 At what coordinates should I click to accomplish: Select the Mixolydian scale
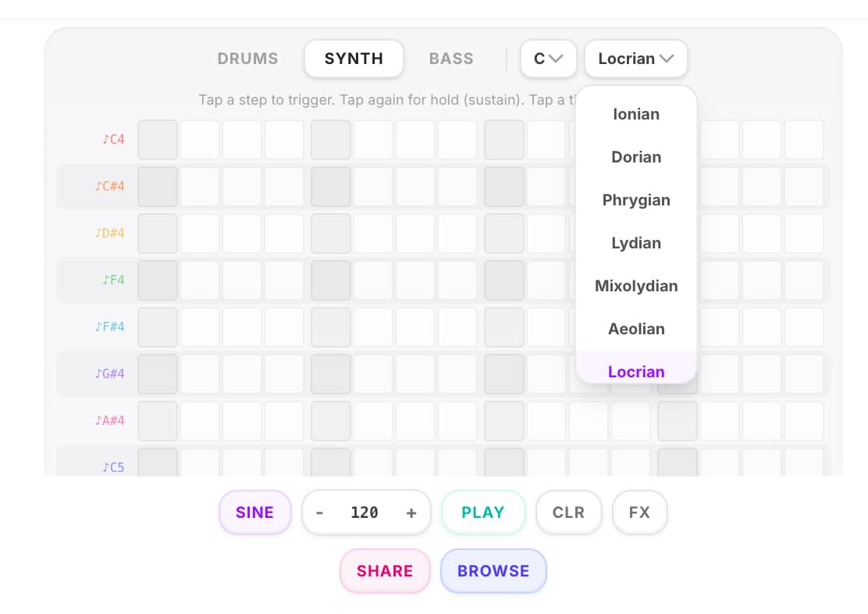636,286
